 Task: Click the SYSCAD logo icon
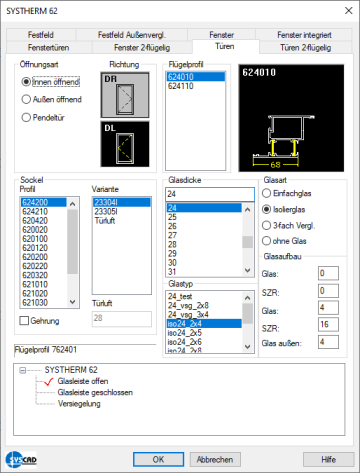[x=21, y=459]
